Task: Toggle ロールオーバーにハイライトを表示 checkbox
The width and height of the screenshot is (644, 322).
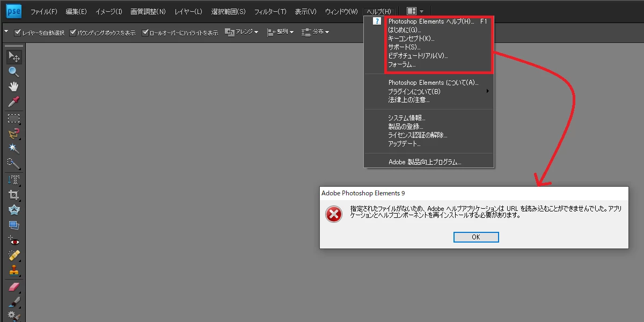Action: coord(145,32)
